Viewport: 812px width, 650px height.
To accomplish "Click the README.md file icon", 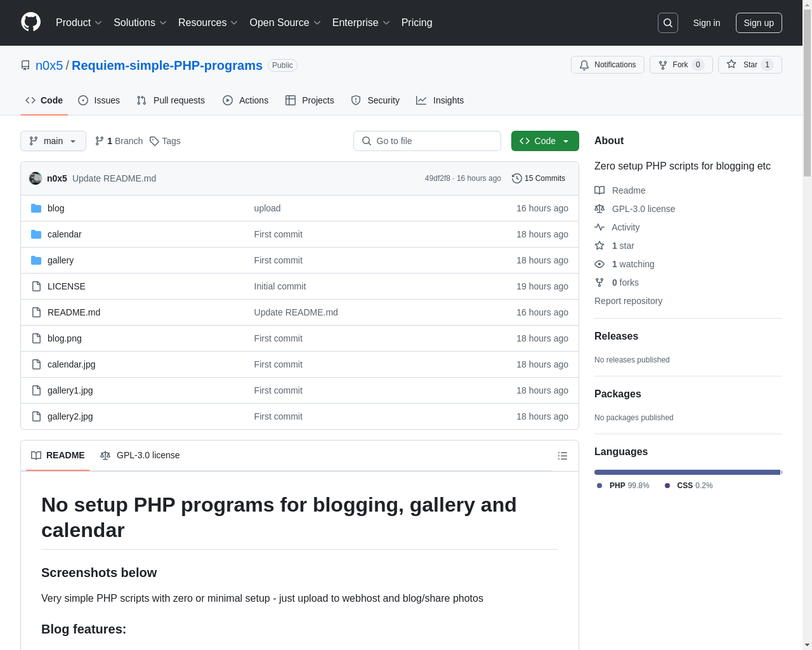I will (x=36, y=312).
